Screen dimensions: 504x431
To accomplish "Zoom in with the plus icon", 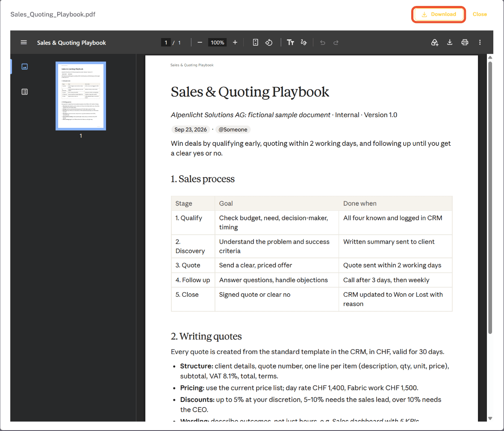I will pos(235,42).
